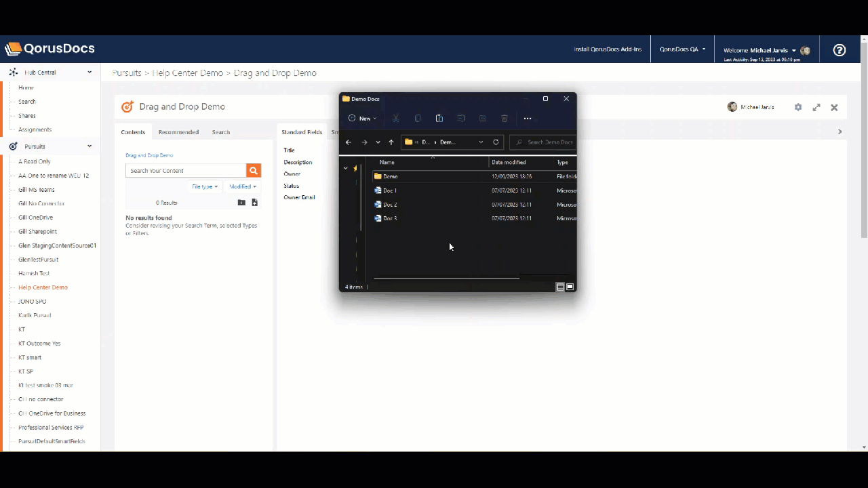Click the upload file icon in Contents
Screen dimensions: 868x488
pos(255,203)
